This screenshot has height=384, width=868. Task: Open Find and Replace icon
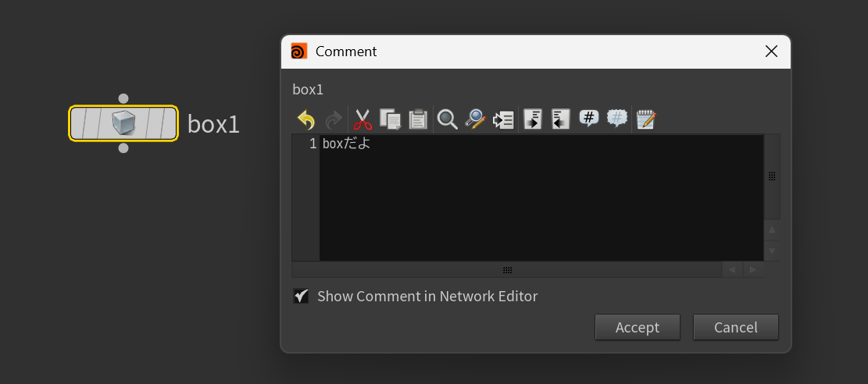tap(474, 119)
